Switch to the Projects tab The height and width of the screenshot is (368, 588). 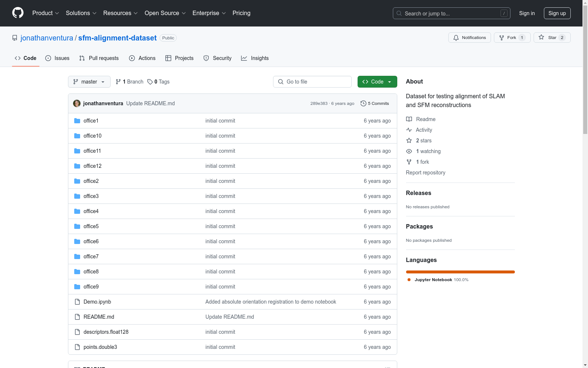tap(179, 58)
